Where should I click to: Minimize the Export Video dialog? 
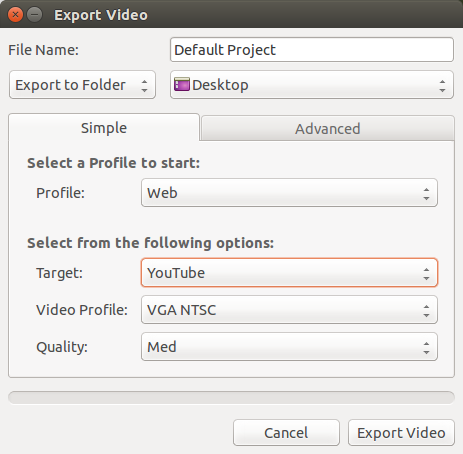pyautogui.click(x=34, y=15)
